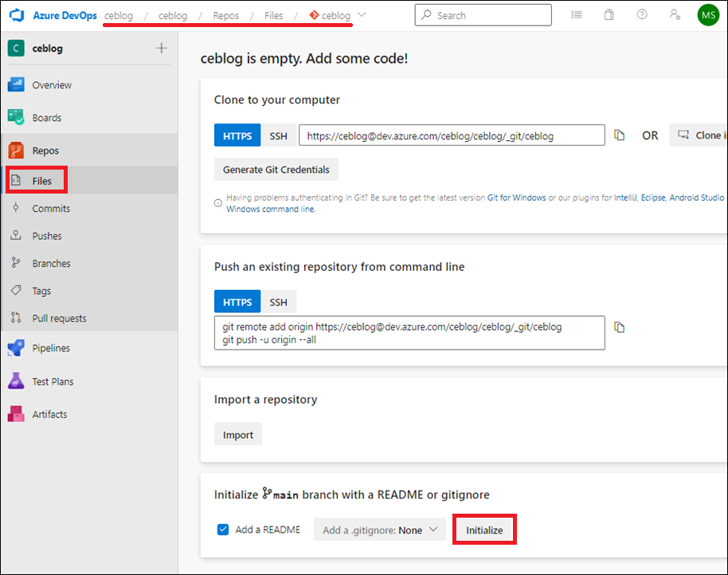Click the Initialize button
The height and width of the screenshot is (575, 728).
484,530
